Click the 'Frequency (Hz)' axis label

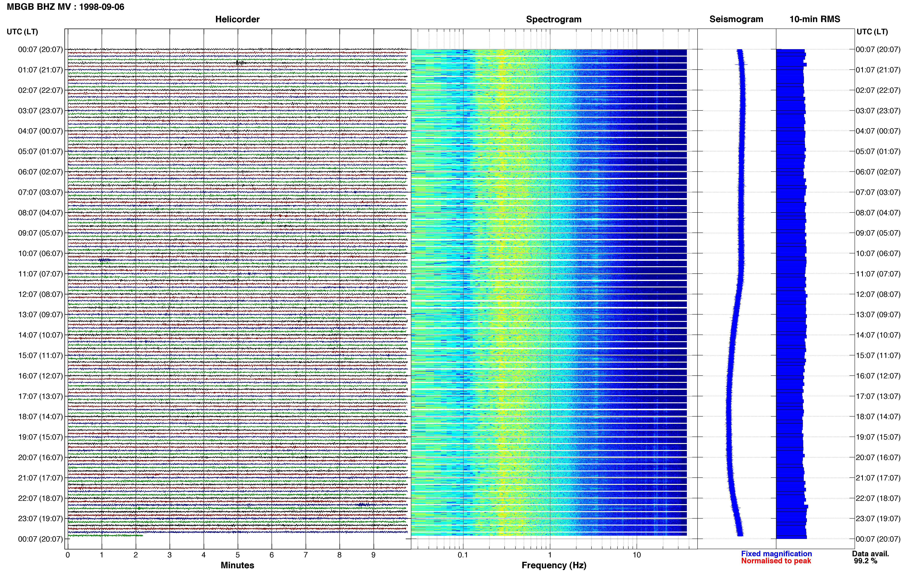(x=554, y=565)
